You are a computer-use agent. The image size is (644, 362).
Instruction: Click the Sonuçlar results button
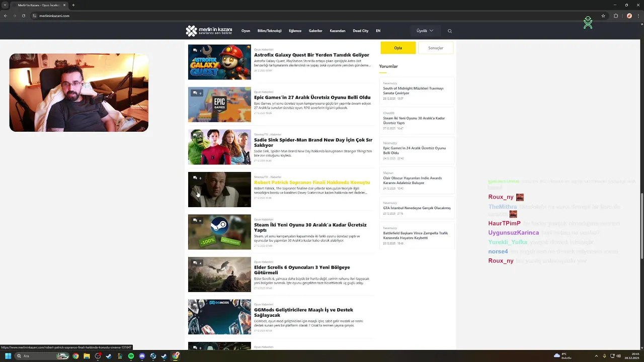436,48
